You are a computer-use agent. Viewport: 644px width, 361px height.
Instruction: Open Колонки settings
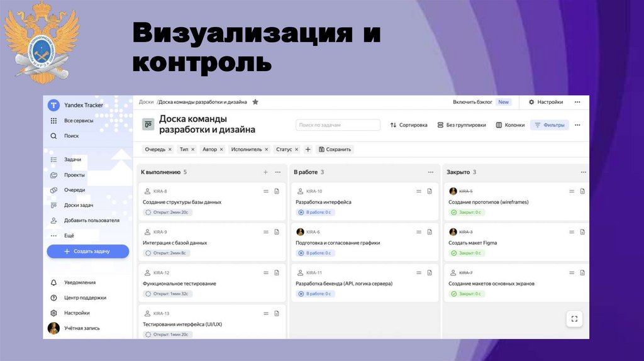coord(510,125)
